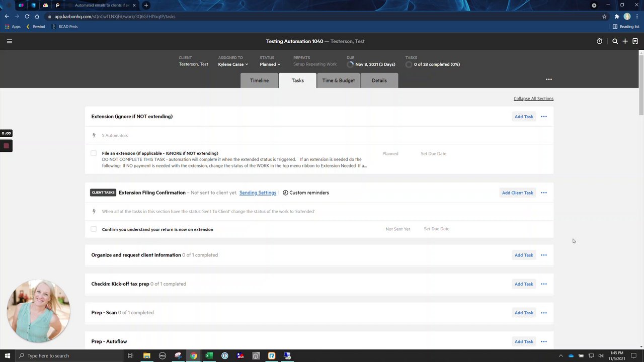Open the BCAD Pmts bookmark
This screenshot has height=362, width=644.
point(65,27)
